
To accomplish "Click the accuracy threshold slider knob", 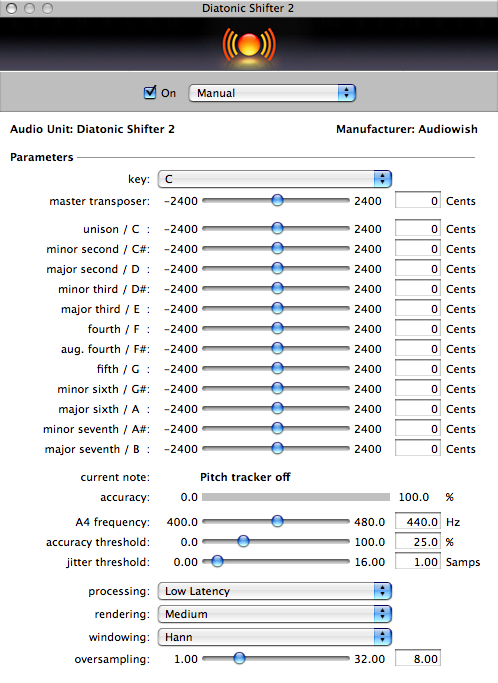I will click(x=244, y=541).
